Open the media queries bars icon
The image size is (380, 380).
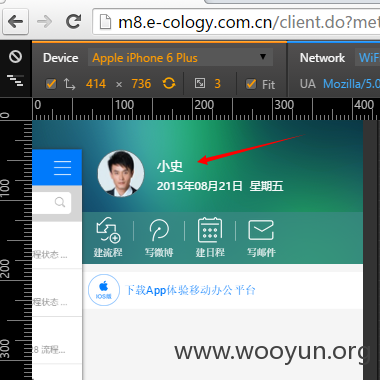(x=15, y=80)
